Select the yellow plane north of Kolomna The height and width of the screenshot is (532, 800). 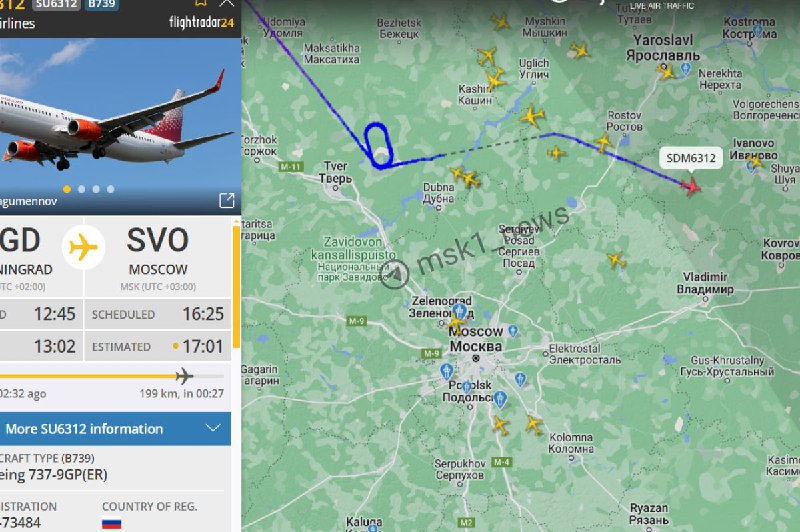[x=534, y=424]
